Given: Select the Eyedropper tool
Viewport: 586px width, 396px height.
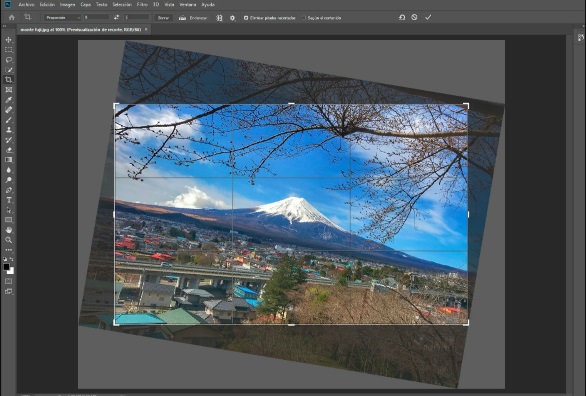Looking at the screenshot, I should coord(9,100).
